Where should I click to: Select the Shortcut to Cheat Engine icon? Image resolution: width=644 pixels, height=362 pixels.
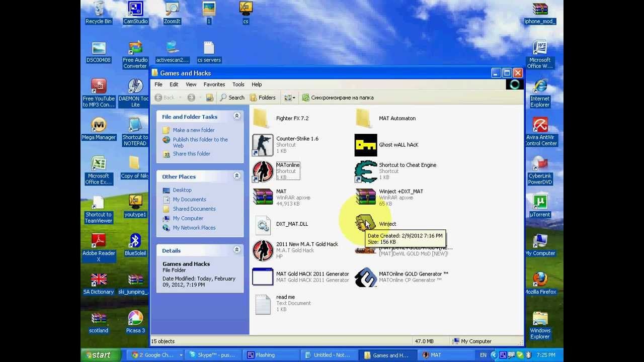click(366, 171)
